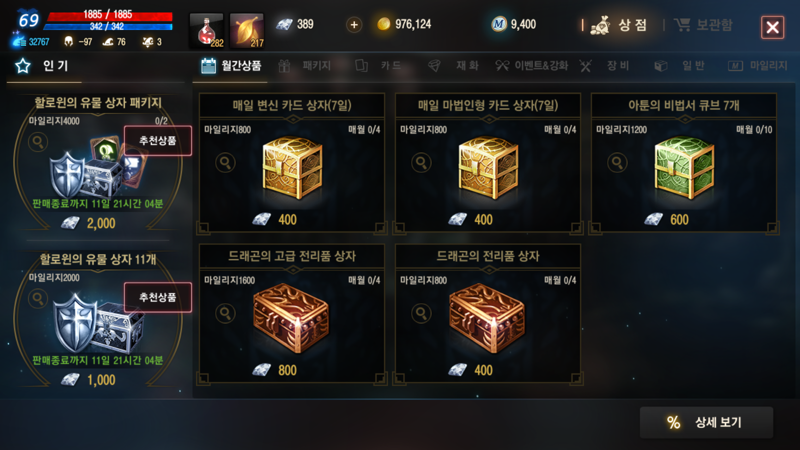Close the shop with the X button
Screen dimensions: 800x450
[x=772, y=27]
